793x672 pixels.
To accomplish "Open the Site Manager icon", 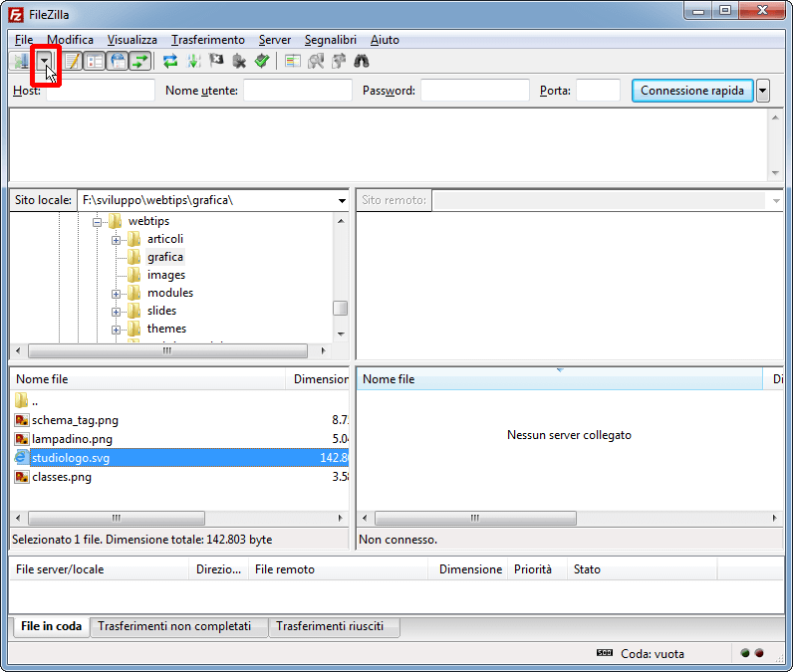I will click(21, 62).
